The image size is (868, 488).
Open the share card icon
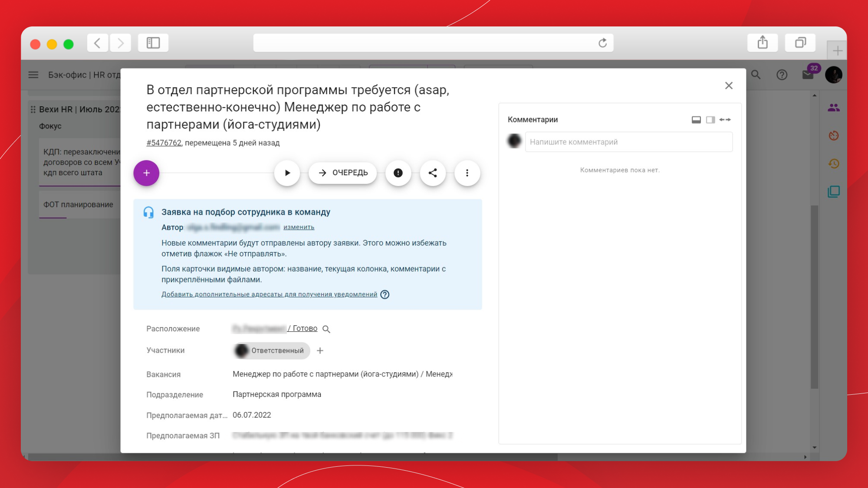(x=433, y=173)
